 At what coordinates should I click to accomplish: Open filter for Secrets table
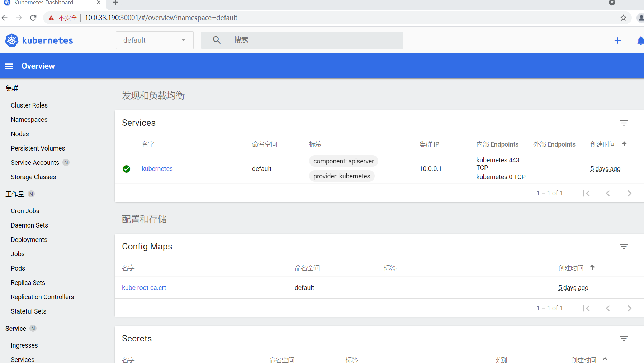[x=624, y=339]
